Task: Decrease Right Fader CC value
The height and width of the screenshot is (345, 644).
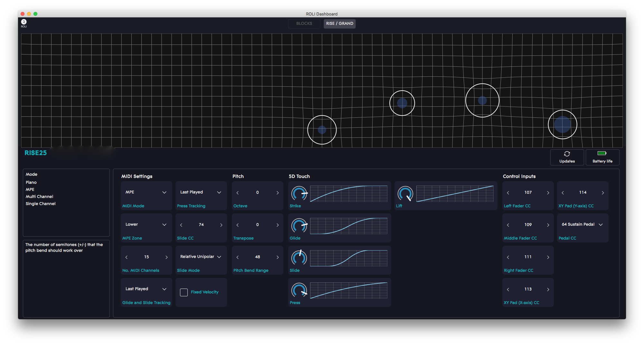Action: pos(508,257)
